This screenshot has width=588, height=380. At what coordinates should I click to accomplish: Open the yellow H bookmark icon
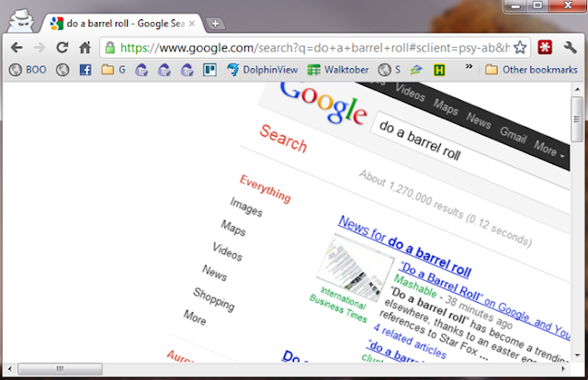coord(439,70)
